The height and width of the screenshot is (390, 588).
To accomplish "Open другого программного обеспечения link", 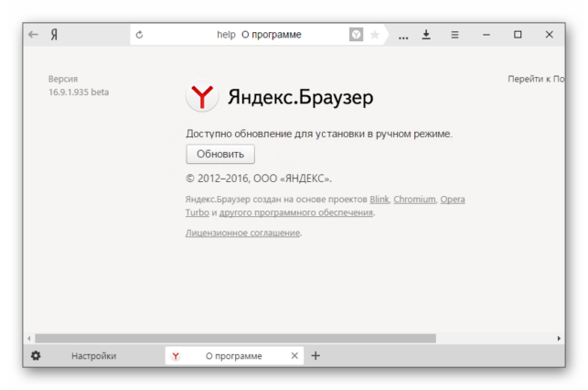I will click(x=296, y=212).
